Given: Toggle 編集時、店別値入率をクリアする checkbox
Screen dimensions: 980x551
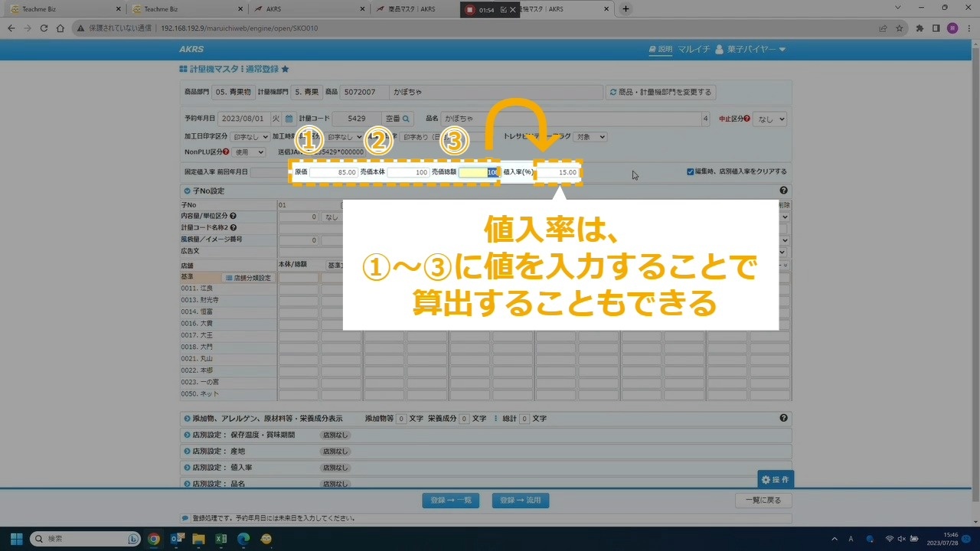Looking at the screenshot, I should (x=691, y=172).
